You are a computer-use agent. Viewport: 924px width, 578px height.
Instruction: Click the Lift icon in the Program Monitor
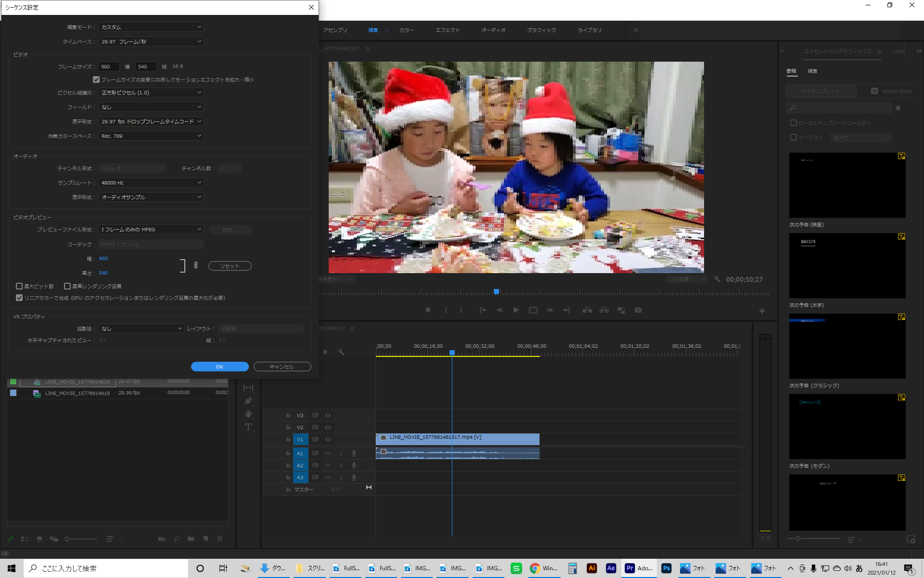pos(587,310)
